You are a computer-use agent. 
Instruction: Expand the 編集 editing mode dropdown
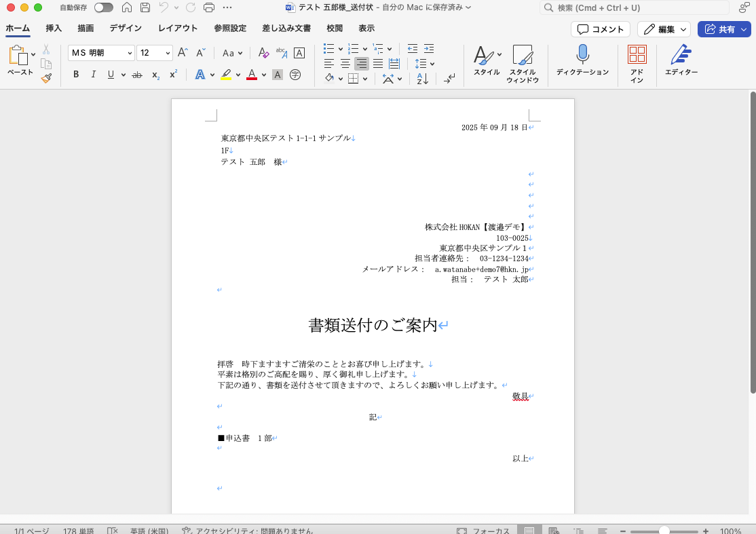point(683,29)
